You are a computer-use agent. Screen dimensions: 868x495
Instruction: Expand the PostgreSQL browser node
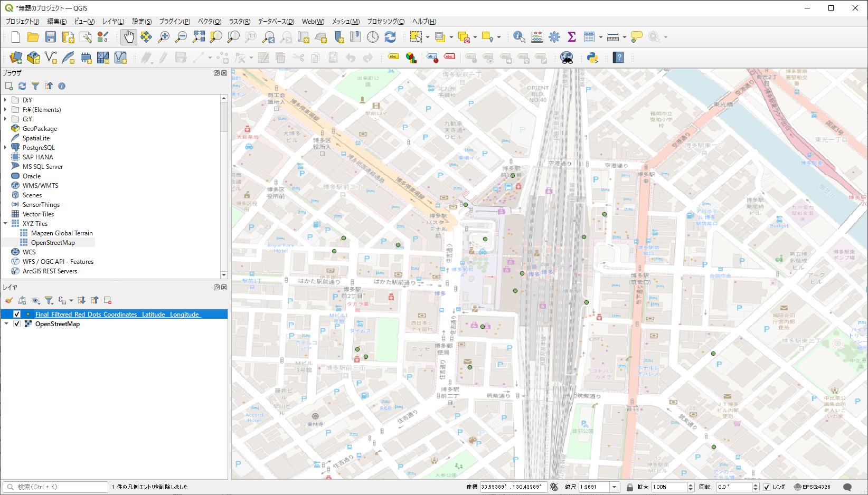coord(5,148)
